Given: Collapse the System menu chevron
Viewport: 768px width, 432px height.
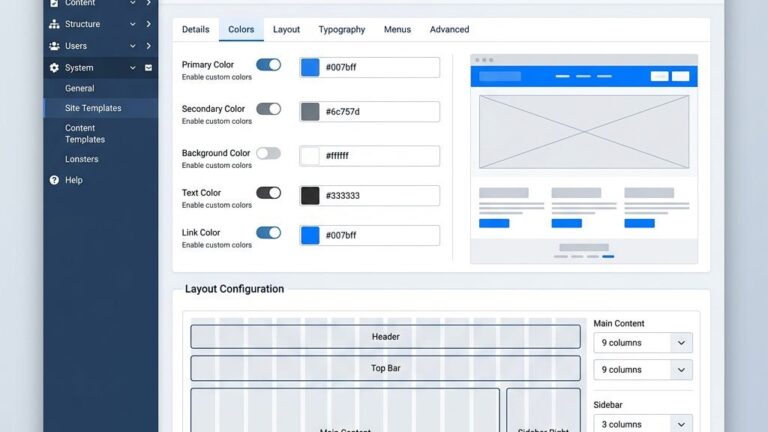Looking at the screenshot, I should point(133,68).
